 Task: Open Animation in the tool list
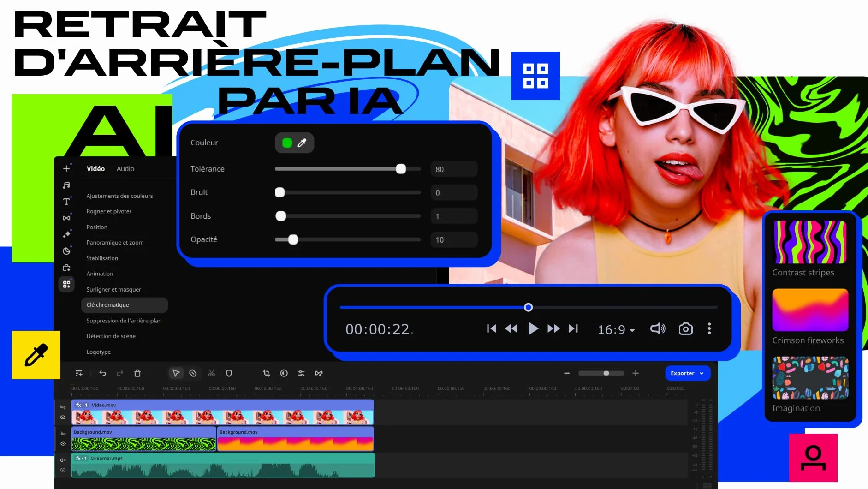100,274
